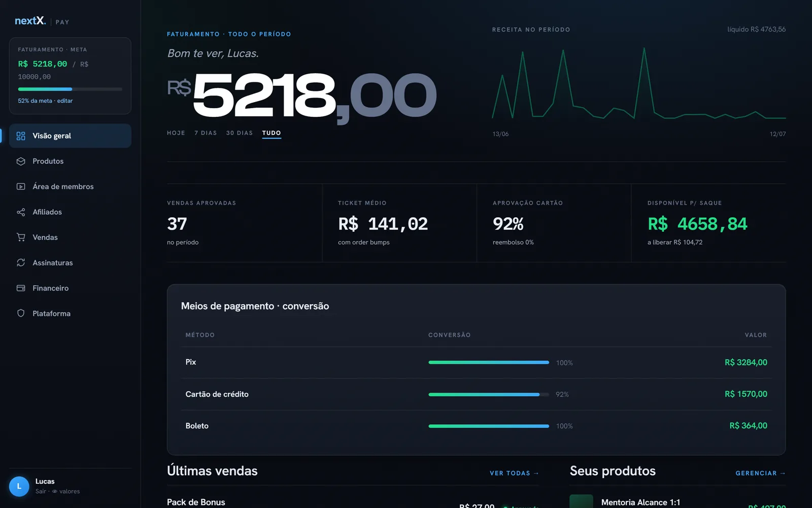The image size is (812, 508).
Task: Open Plataforma settings page
Action: coord(70,313)
